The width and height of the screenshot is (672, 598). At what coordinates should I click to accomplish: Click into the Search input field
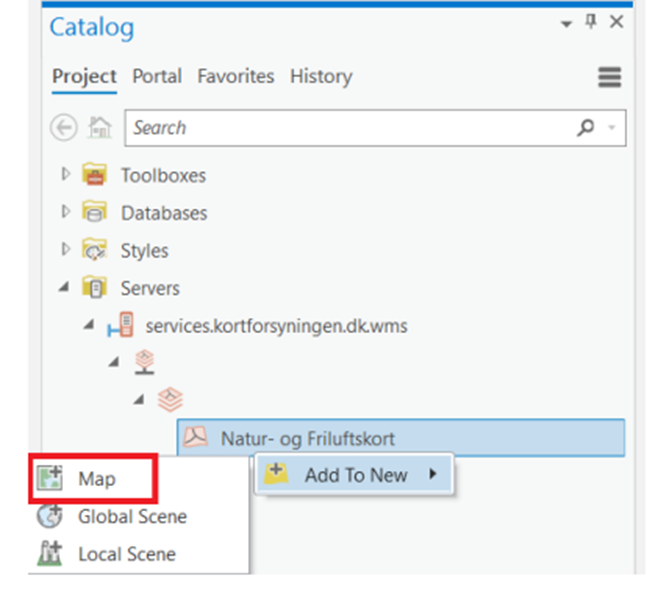point(351,128)
